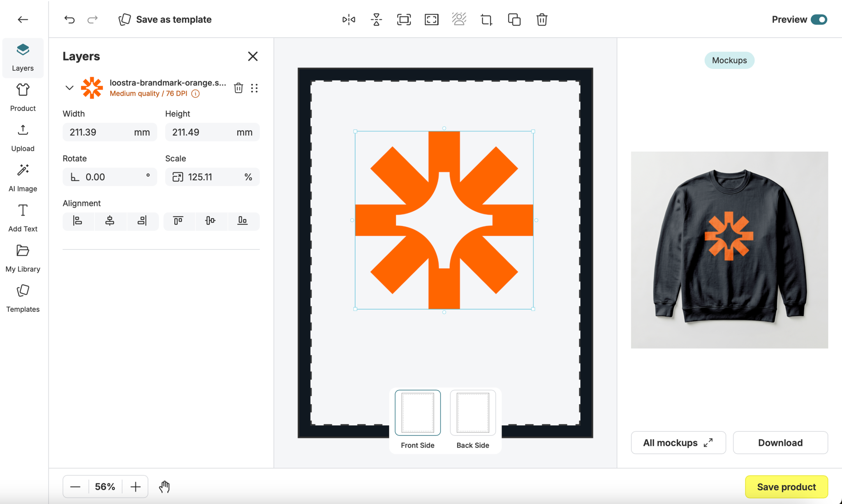Fit layer to print area
Image resolution: width=842 pixels, height=504 pixels.
404,19
